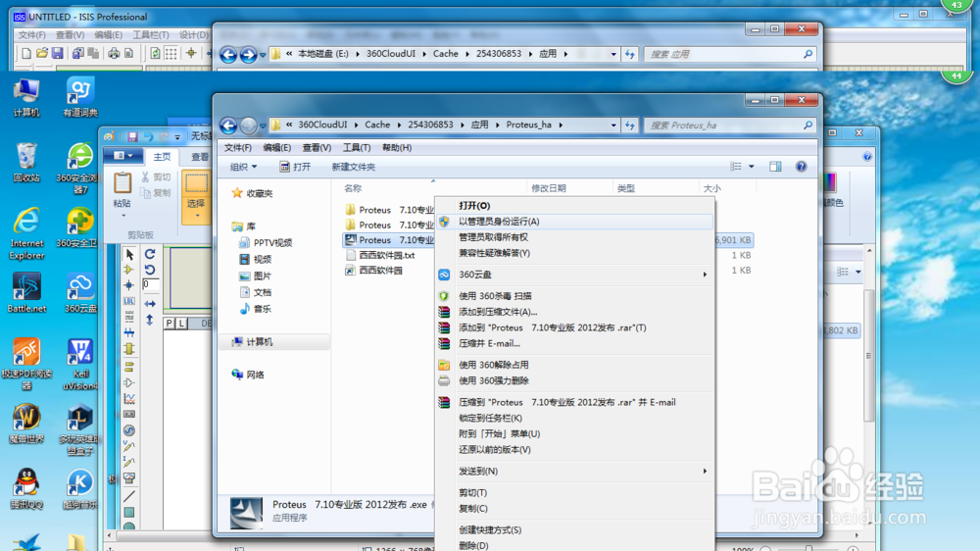
Task: Select 管理员取得所有权 menu entry
Action: (493, 237)
